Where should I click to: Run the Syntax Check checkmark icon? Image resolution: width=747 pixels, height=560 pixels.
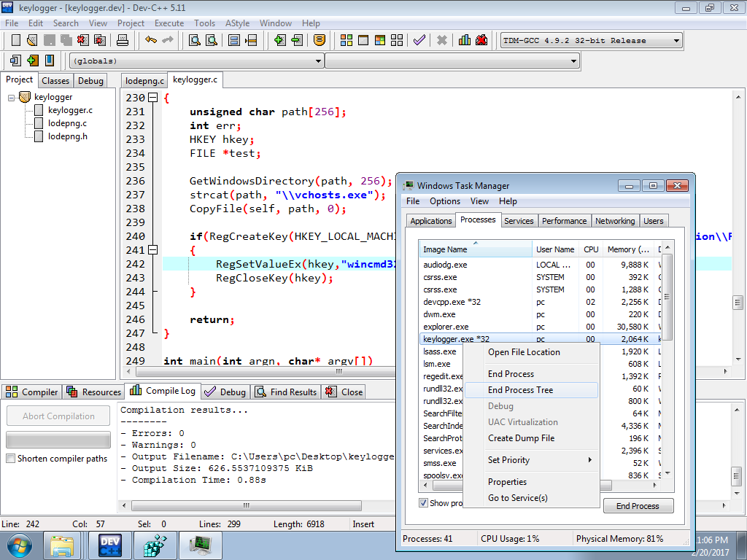click(x=419, y=40)
